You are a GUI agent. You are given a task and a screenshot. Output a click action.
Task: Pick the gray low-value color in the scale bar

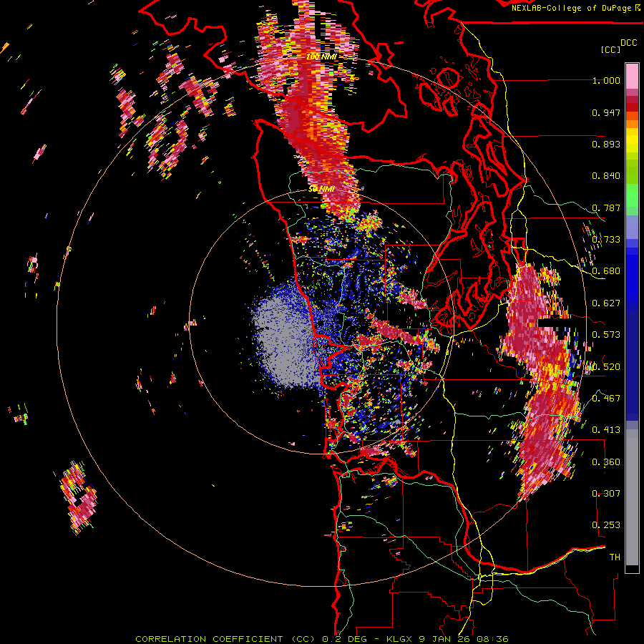point(632,497)
